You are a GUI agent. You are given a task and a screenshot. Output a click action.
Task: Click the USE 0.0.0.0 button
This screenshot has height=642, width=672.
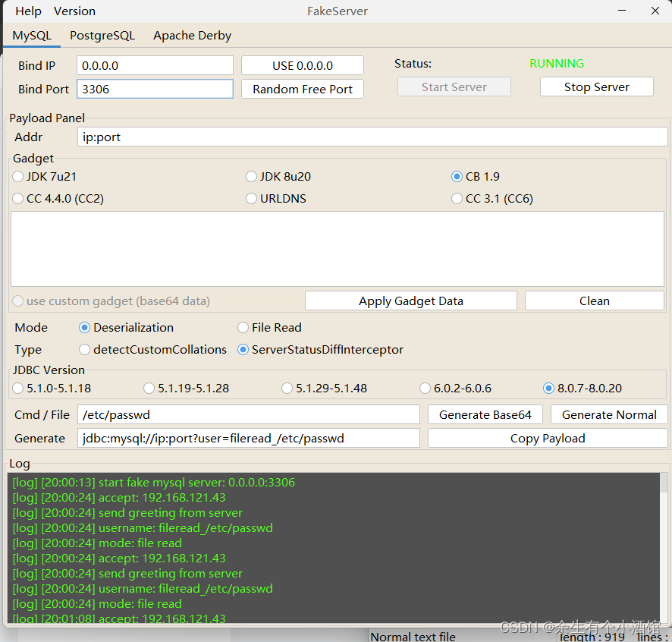[303, 65]
